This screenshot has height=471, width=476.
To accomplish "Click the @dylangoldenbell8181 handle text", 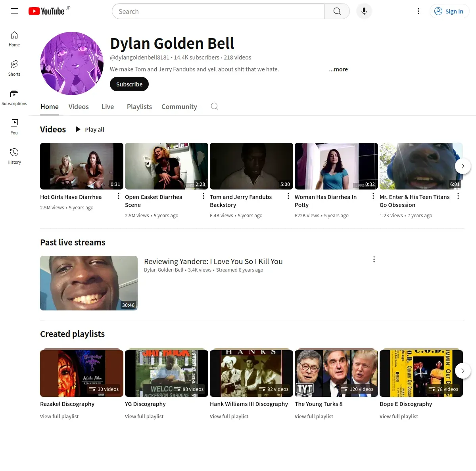I will (x=140, y=57).
